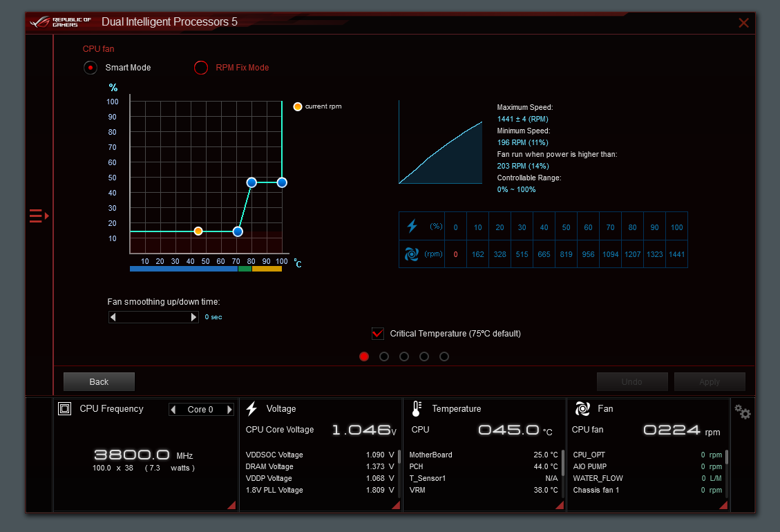Screen dimensions: 780x532
Task: Click the Fan panel fan icon
Action: (582, 409)
